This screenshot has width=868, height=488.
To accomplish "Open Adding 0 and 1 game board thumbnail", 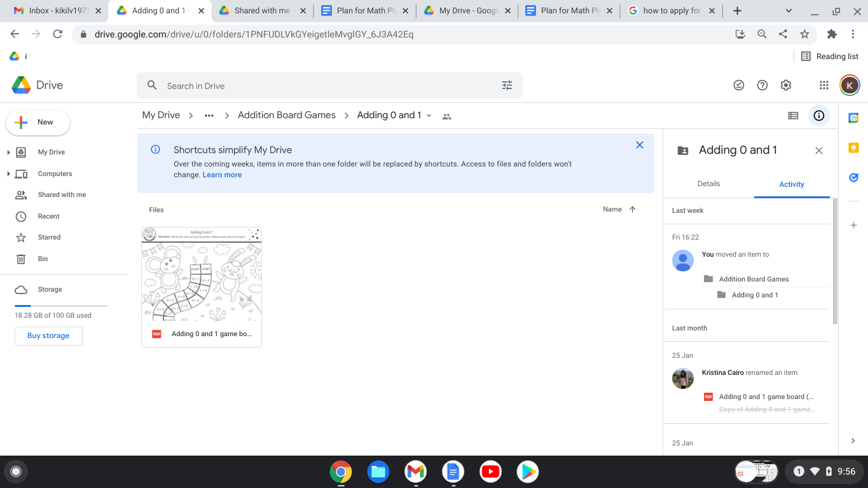I will (x=202, y=274).
